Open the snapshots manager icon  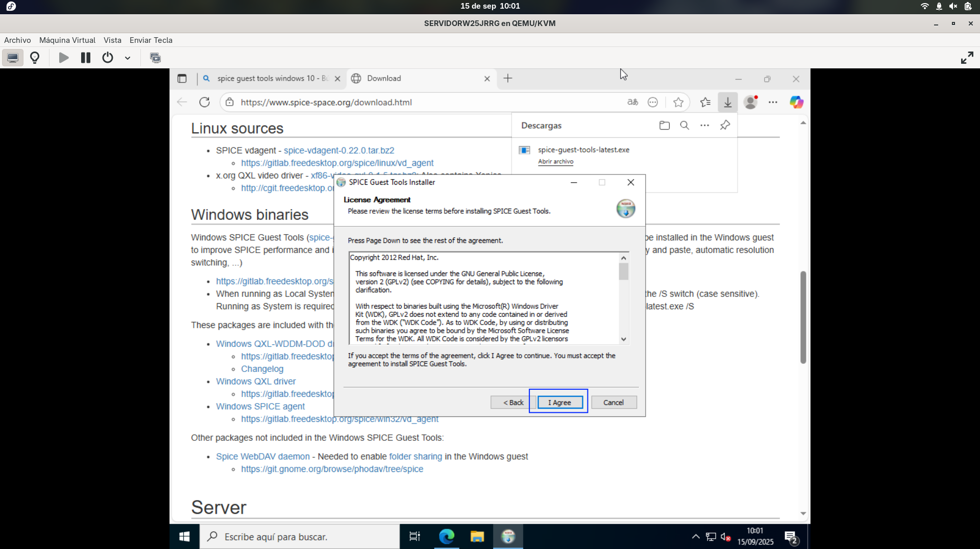155,58
